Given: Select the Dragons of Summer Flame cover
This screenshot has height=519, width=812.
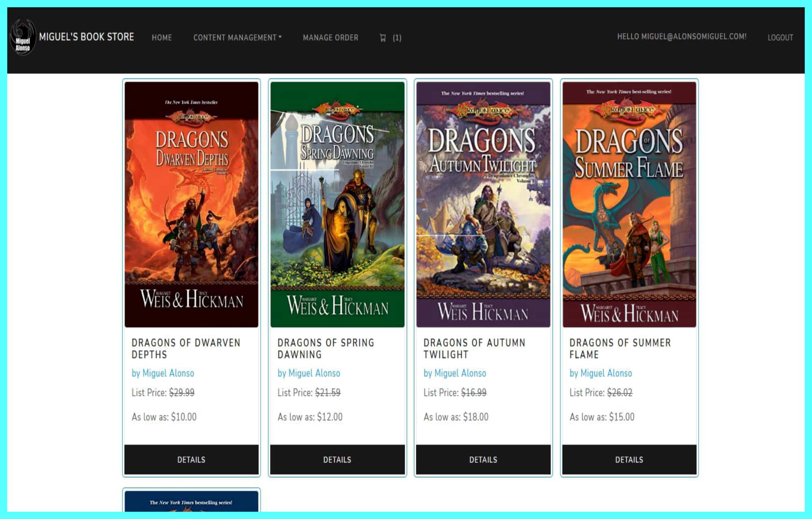Looking at the screenshot, I should click(629, 204).
